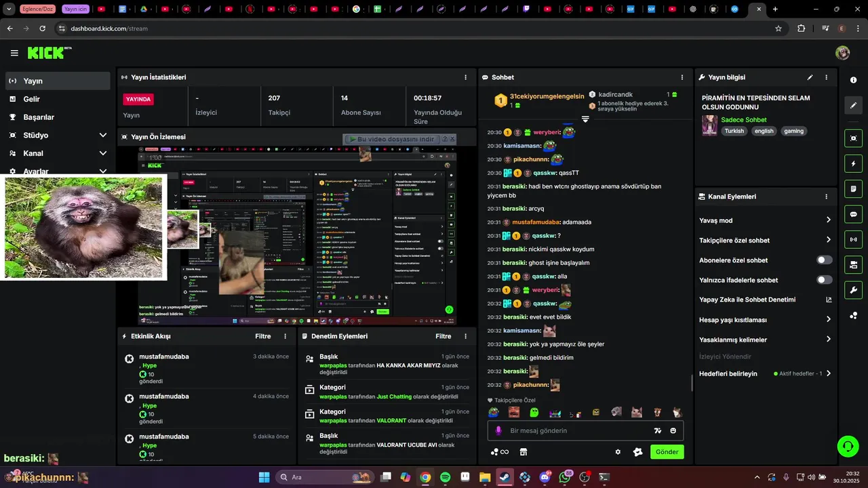Click the chat panel scrollbar
The image size is (868, 488).
[692, 382]
